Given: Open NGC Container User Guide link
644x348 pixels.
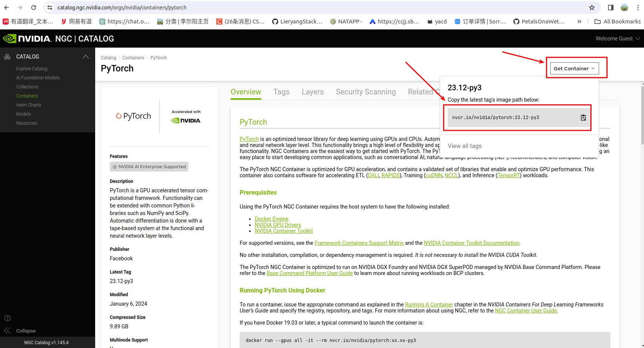Looking at the screenshot, I should (x=526, y=311).
